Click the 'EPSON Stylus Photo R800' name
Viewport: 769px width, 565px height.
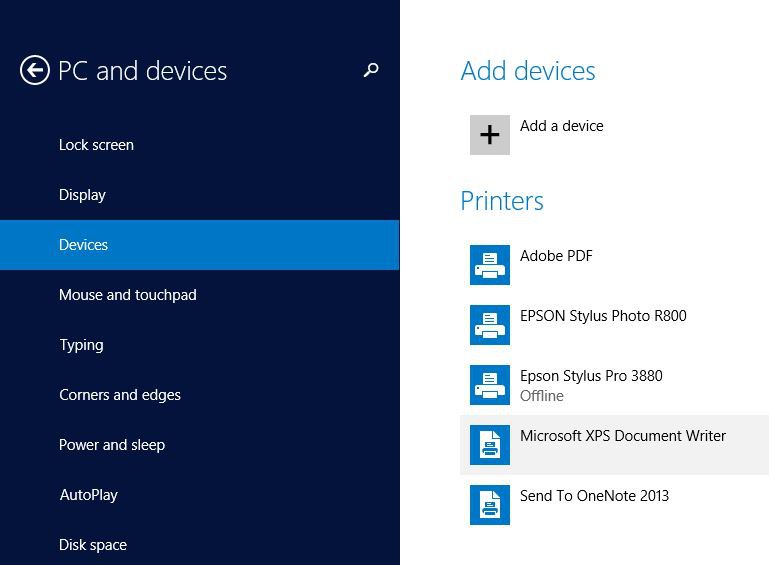click(603, 316)
